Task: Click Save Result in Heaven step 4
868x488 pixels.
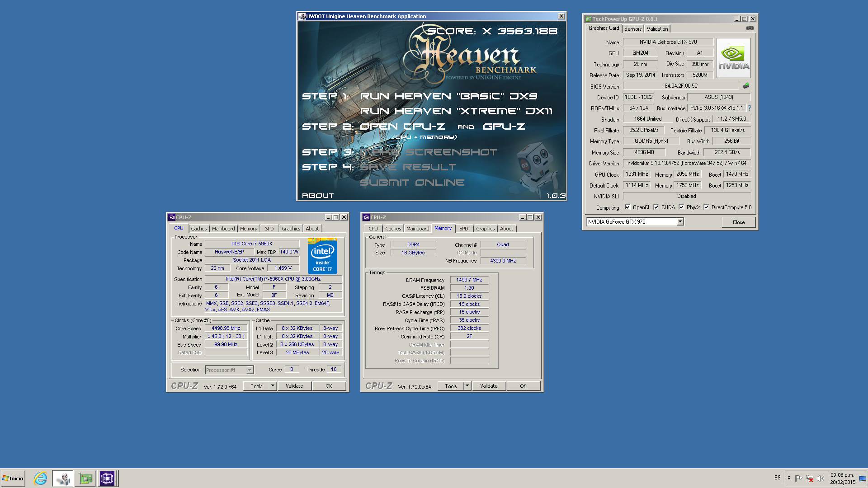Action: tap(408, 167)
